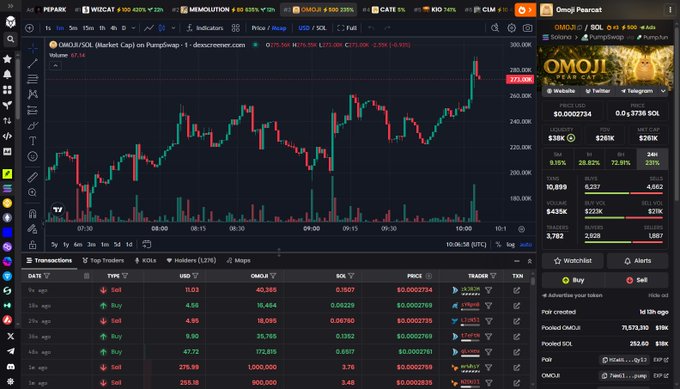Select the 24H stats tab
The image size is (680, 389).
click(652, 158)
